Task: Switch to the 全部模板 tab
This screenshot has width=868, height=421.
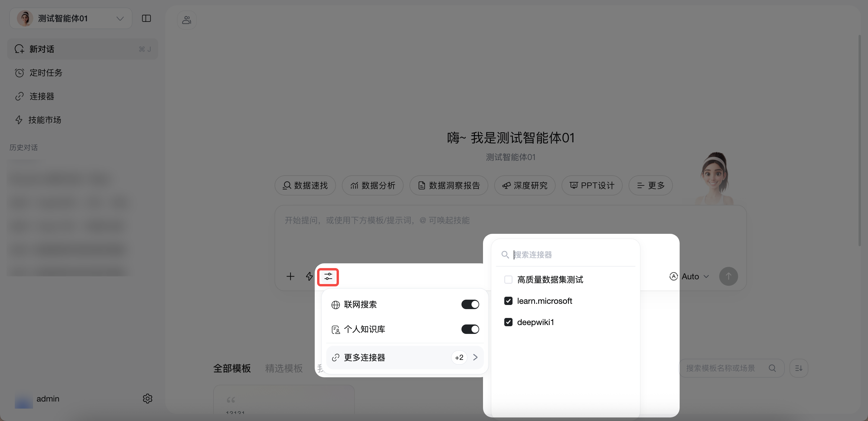Action: tap(232, 368)
